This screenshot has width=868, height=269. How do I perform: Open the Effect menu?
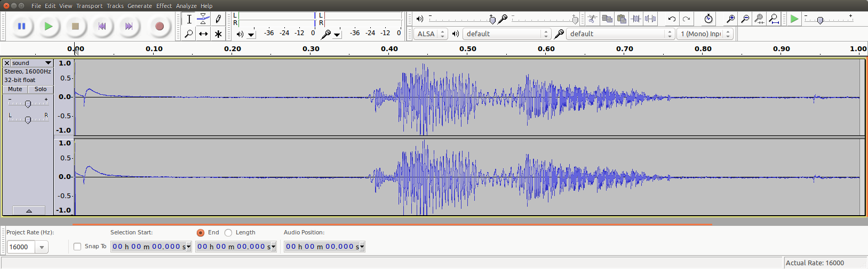[164, 6]
